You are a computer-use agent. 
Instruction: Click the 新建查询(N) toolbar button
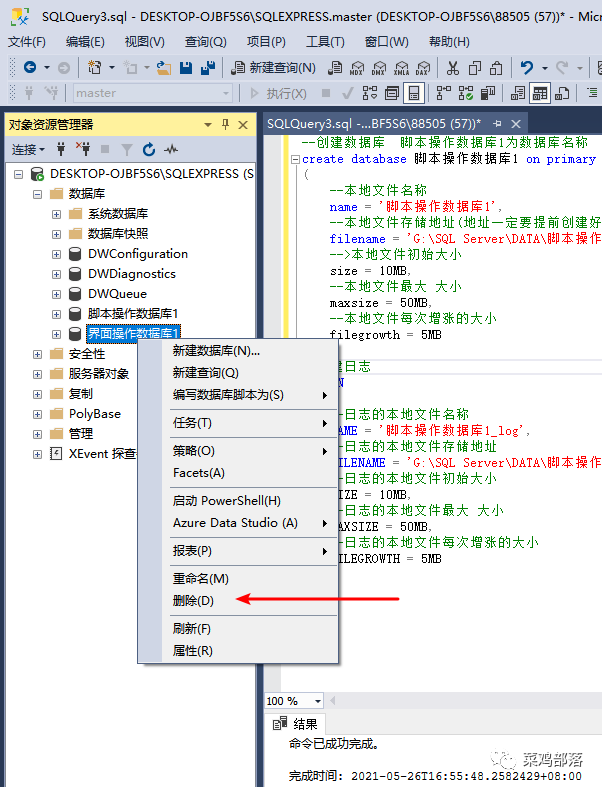tap(274, 68)
